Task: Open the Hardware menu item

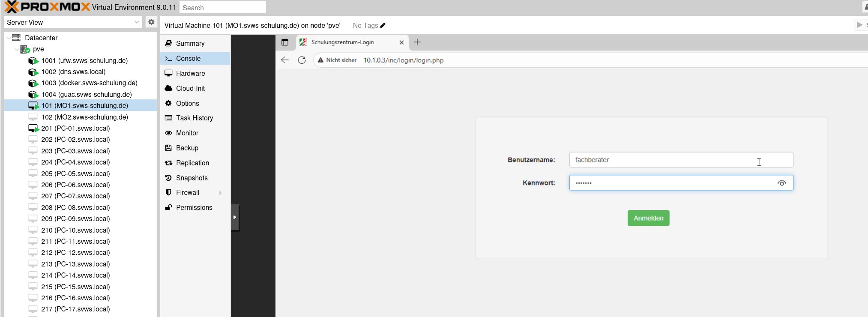Action: pyautogui.click(x=195, y=73)
